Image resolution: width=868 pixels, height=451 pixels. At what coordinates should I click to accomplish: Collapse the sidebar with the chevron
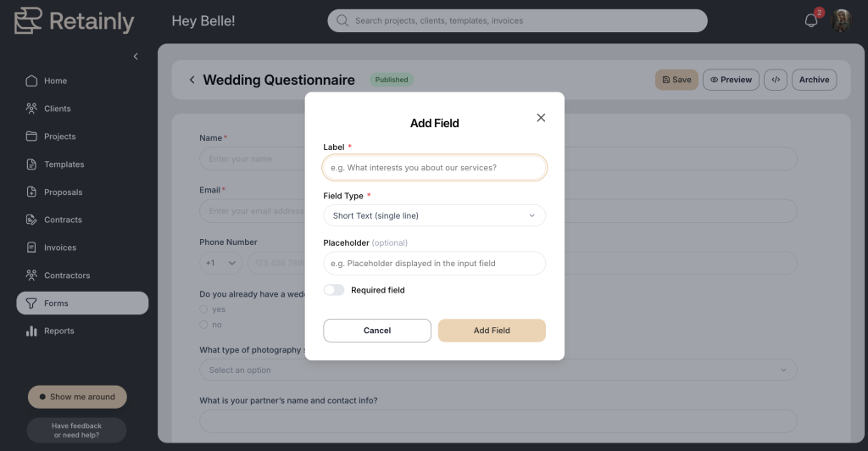point(136,57)
